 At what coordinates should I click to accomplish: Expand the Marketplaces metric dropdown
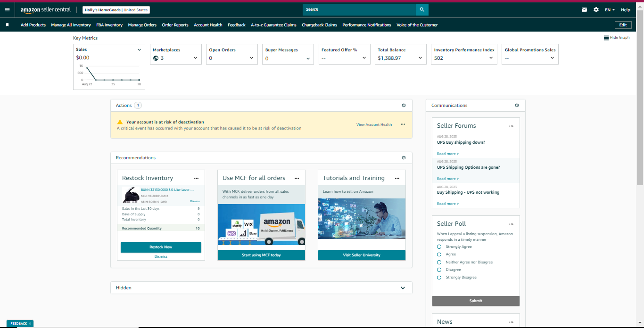(195, 58)
